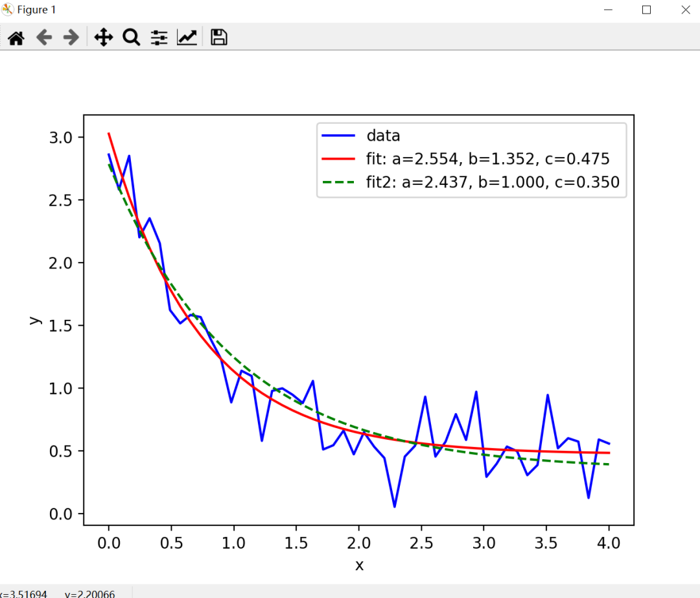Minimize the Figure 1 window

coord(608,10)
